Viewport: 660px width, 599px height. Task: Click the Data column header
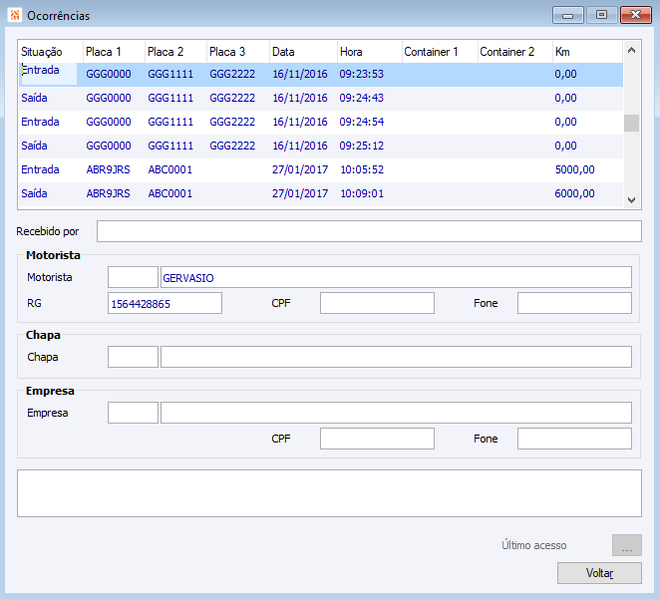click(x=303, y=52)
